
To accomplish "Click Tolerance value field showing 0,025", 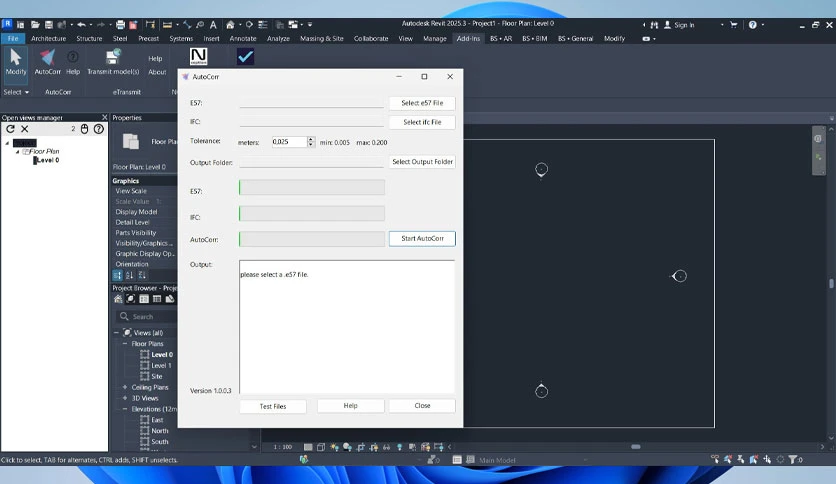I will 289,142.
